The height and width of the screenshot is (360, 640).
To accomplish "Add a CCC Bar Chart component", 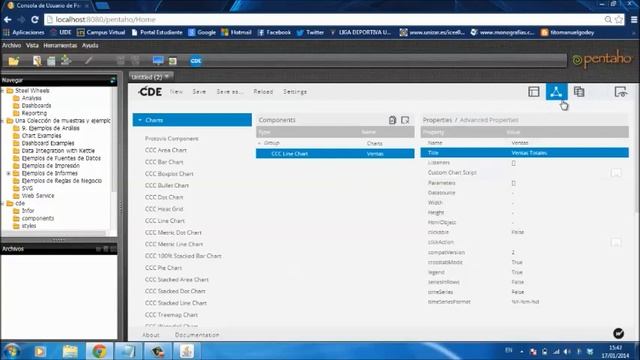I will click(x=164, y=162).
